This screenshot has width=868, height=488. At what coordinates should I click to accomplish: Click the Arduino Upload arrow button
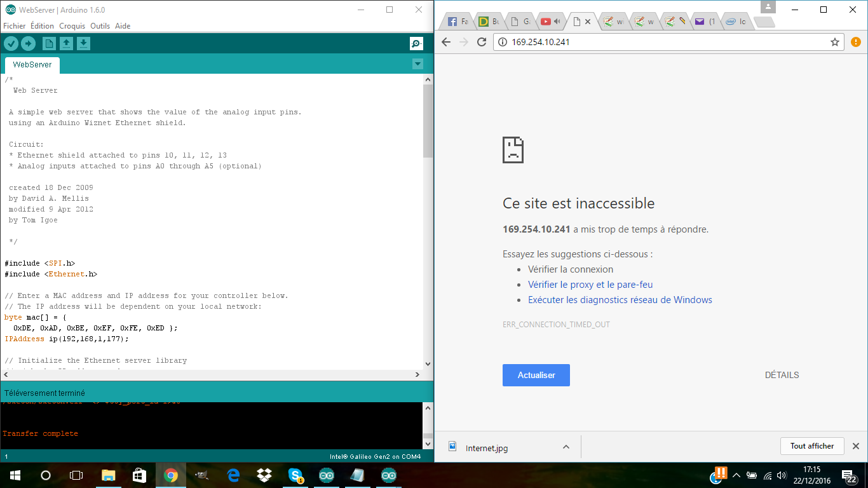tap(28, 43)
